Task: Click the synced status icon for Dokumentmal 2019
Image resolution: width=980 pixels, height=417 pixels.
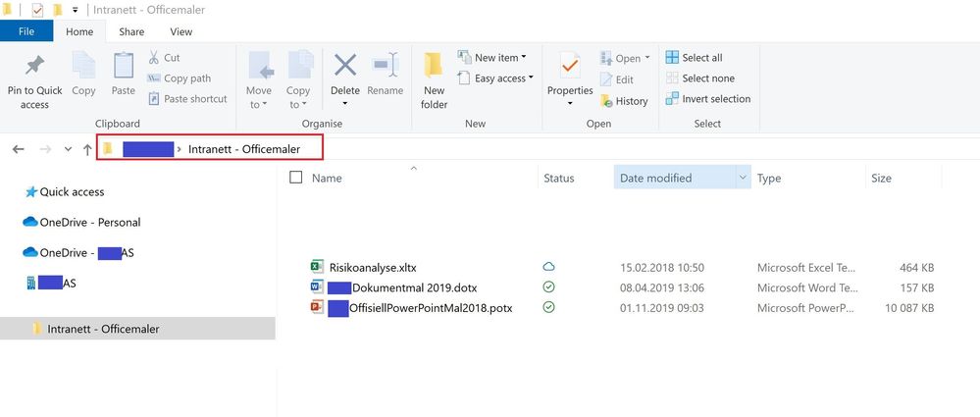Action: click(548, 287)
